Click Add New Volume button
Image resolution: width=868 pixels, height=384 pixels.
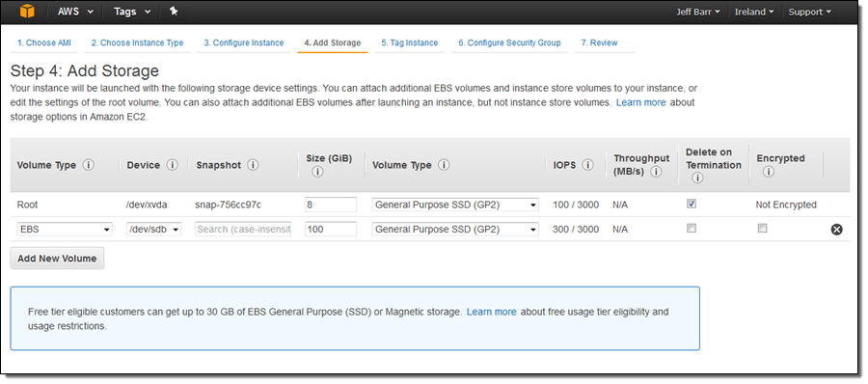[x=57, y=259]
